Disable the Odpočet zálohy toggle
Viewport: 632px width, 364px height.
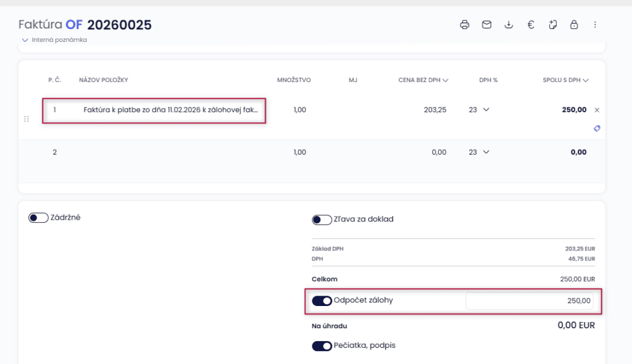click(322, 301)
